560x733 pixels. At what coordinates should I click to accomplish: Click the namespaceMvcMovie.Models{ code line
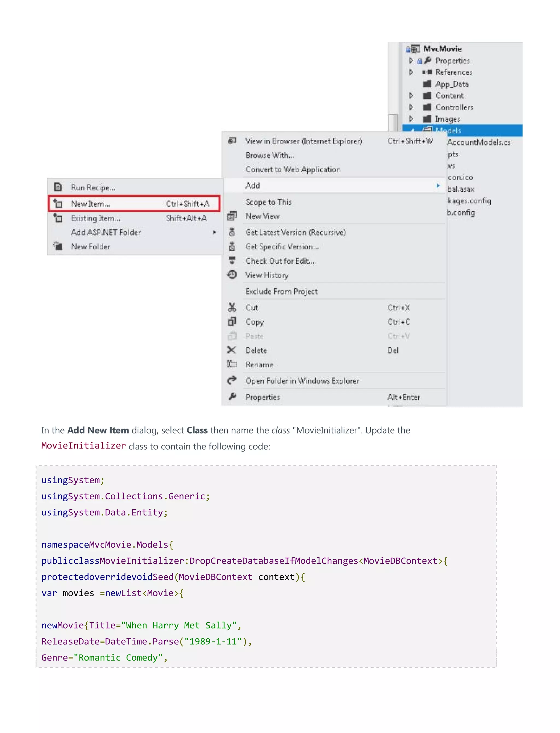pyautogui.click(x=107, y=545)
